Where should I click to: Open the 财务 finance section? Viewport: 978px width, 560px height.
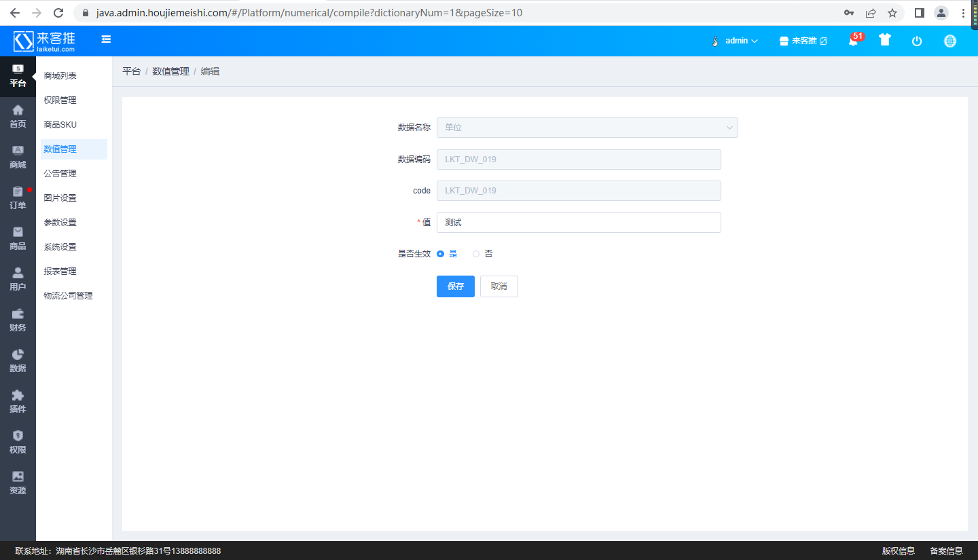(18, 320)
